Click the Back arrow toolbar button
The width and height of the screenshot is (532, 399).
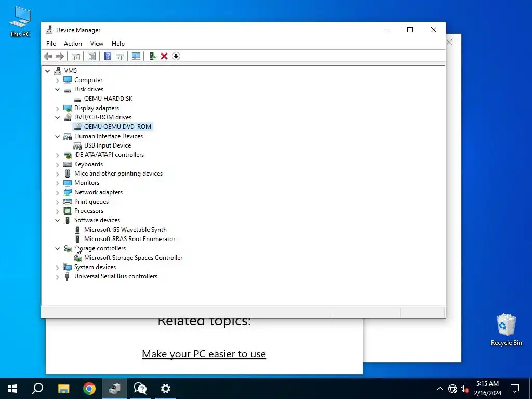tap(48, 56)
